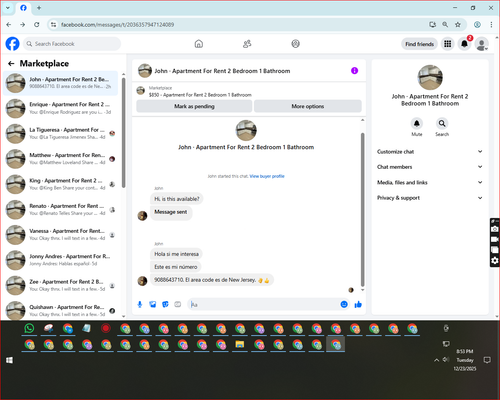
Task: Search in conversation magnifier icon
Action: 442,124
